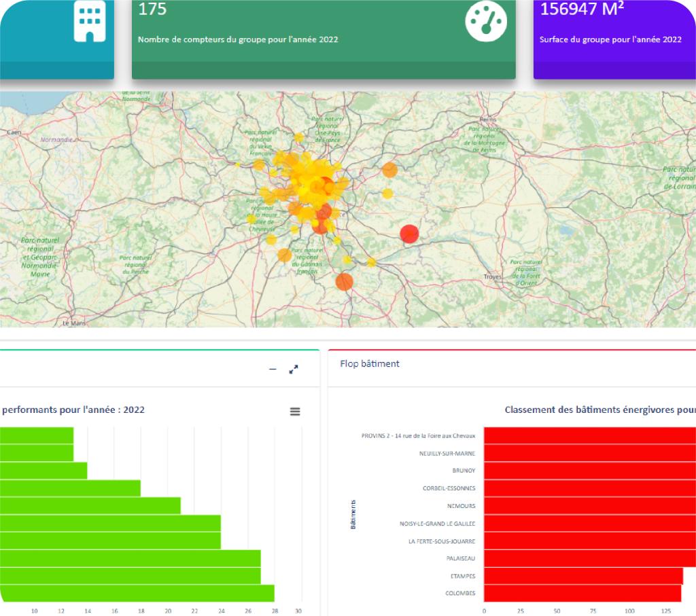Image resolution: width=696 pixels, height=616 pixels.
Task: Click the gauge meter icon on the green card
Action: pos(486,21)
